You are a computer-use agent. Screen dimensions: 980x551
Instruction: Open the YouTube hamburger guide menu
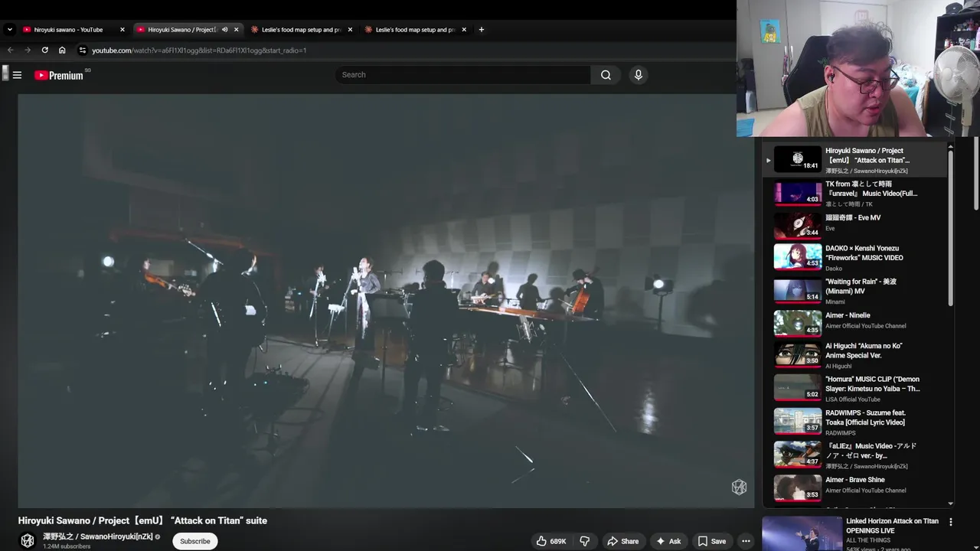[17, 75]
